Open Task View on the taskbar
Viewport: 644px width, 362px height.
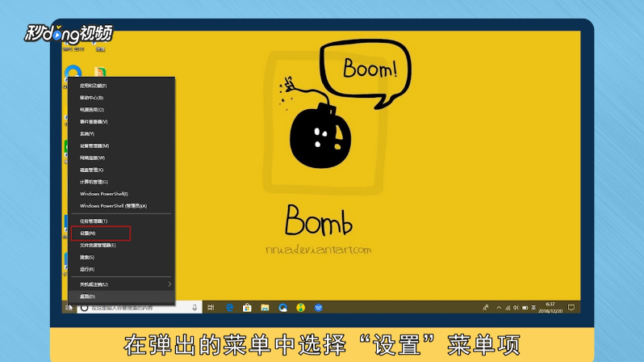point(211,308)
